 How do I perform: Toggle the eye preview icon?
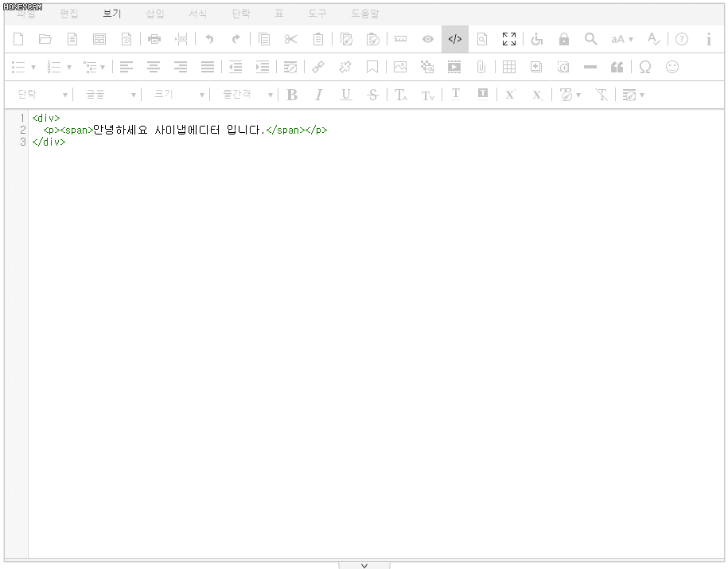click(428, 39)
